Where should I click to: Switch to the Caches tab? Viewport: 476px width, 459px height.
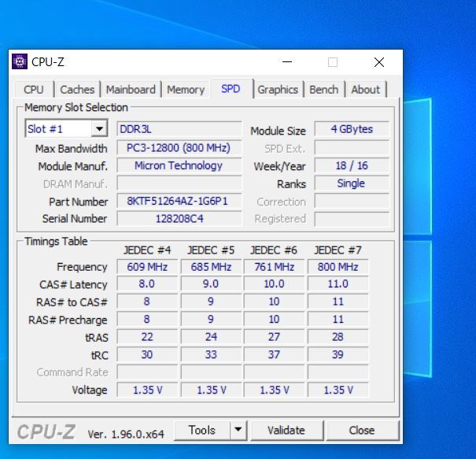click(x=77, y=90)
